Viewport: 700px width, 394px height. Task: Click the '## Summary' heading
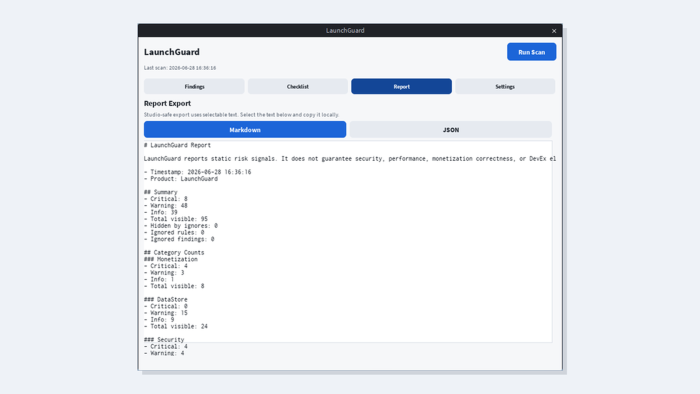161,192
